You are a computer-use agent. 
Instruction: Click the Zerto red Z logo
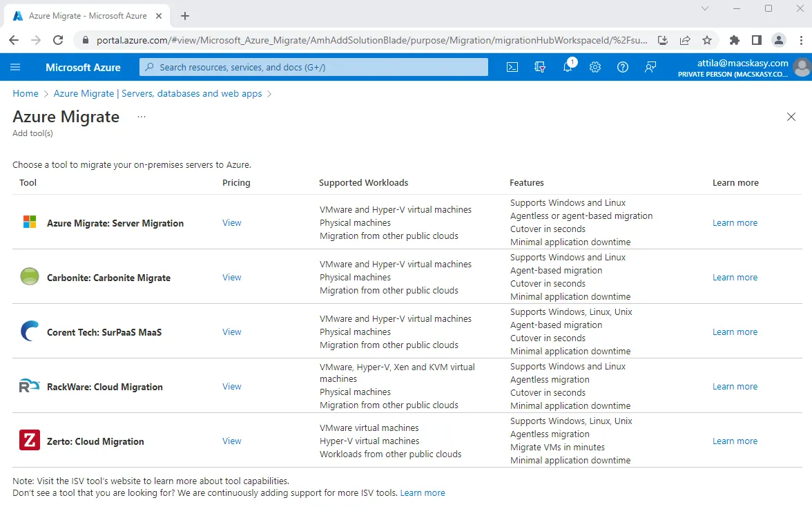(x=30, y=440)
